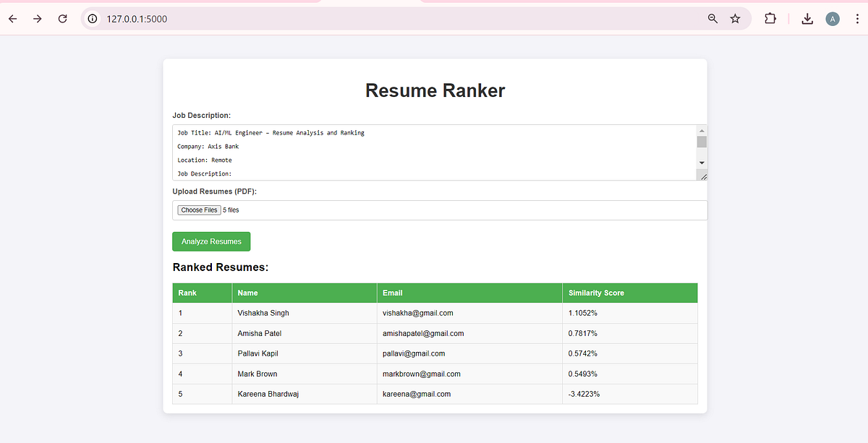Open site information via the info icon
Image resolution: width=868 pixels, height=443 pixels.
91,19
